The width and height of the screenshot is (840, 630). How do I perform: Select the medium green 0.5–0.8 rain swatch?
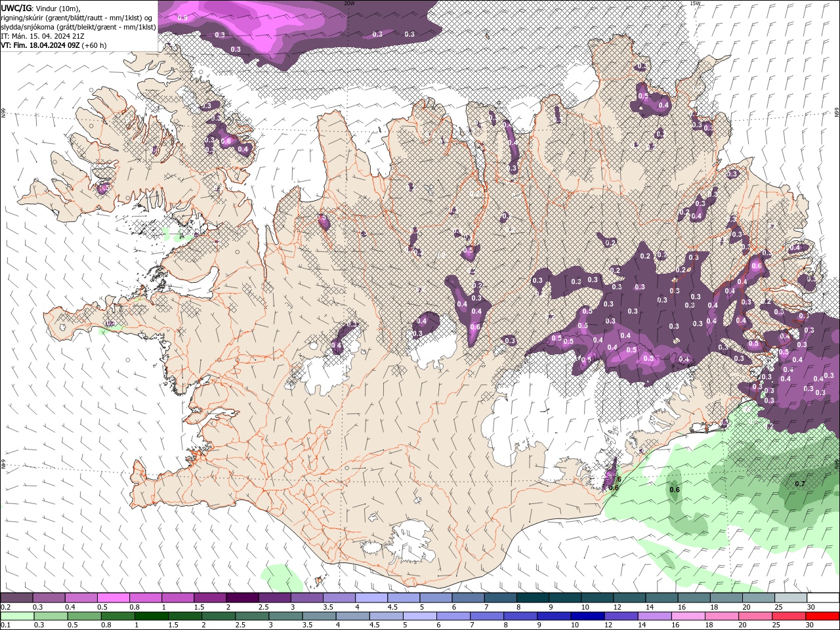[x=84, y=616]
